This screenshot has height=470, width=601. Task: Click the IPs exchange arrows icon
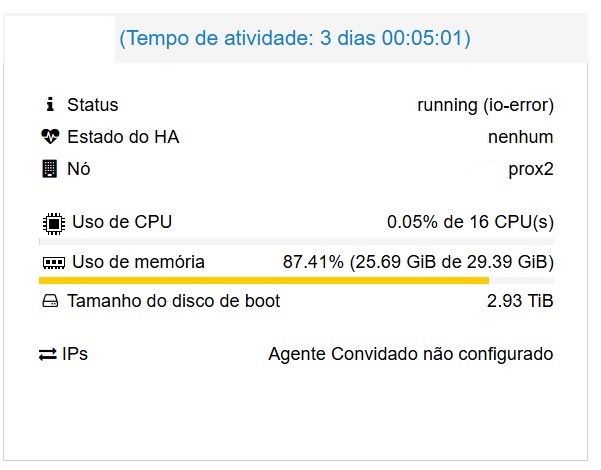[48, 354]
